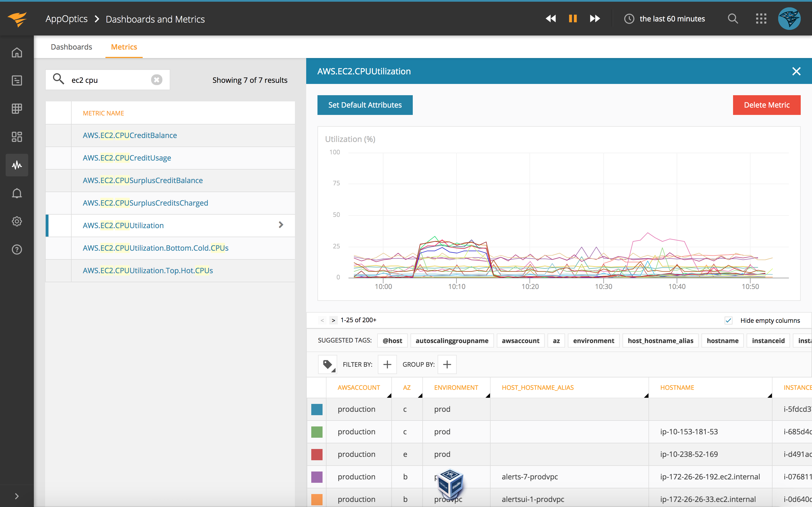Expand the left sidebar navigation
This screenshot has height=507, width=812.
coord(17,496)
